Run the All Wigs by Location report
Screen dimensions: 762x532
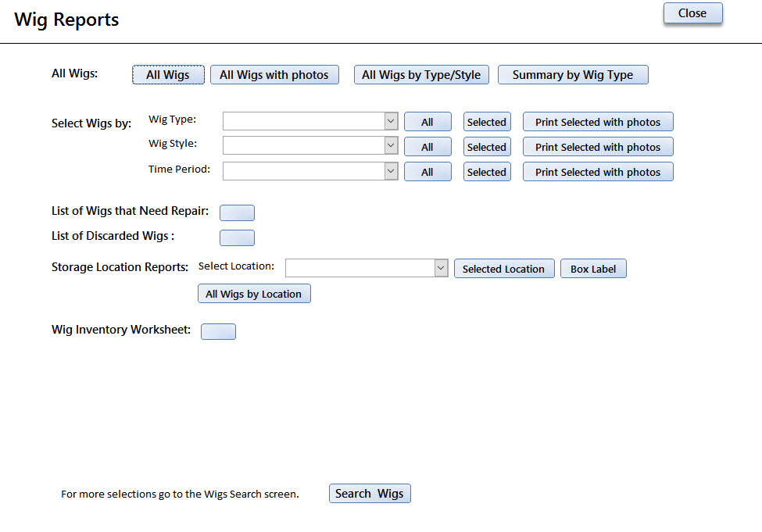click(x=254, y=294)
